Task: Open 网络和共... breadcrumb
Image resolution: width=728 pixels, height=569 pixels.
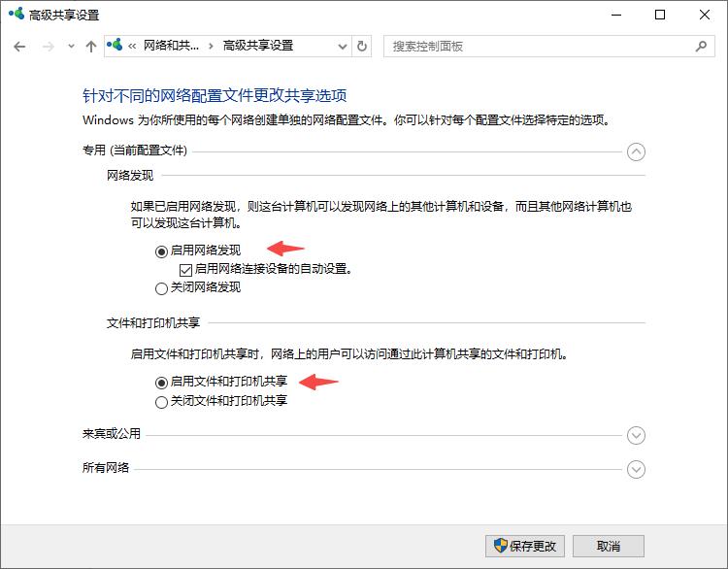Action: point(171,46)
